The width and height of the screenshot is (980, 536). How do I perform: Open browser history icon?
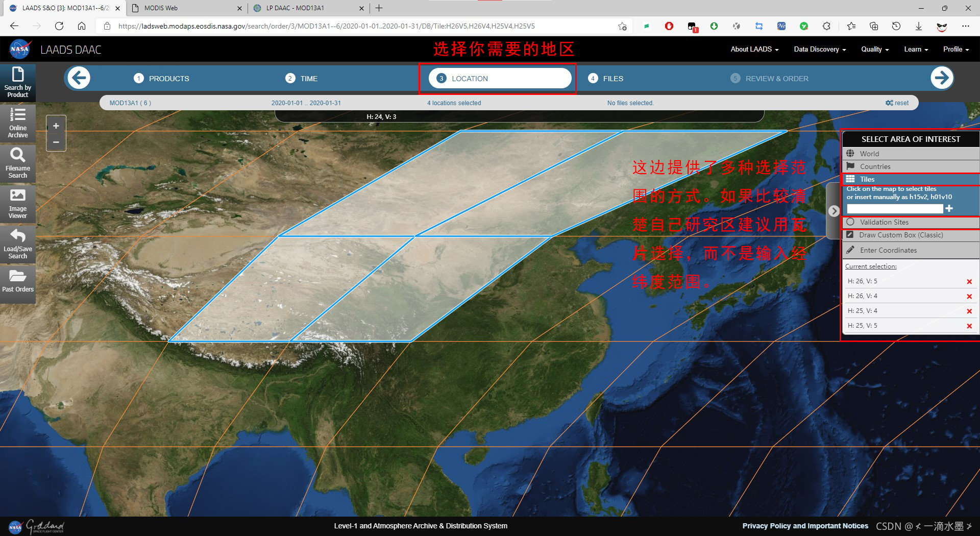tap(896, 26)
